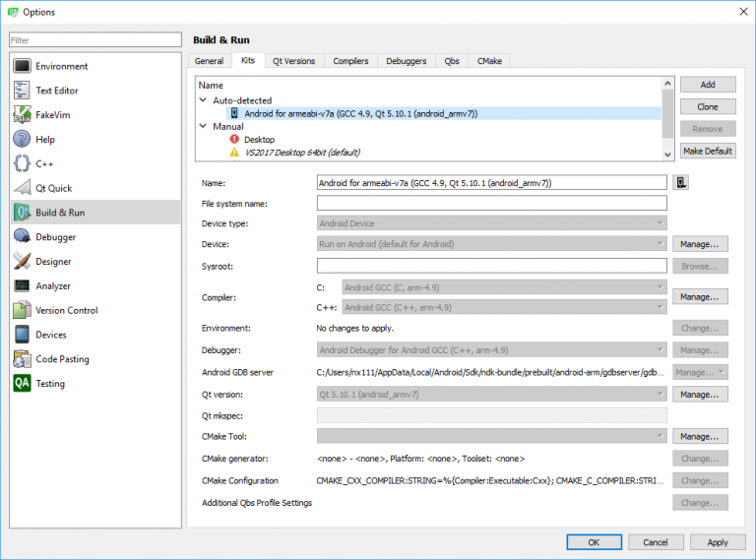
Task: Switch to the Debuggers tab
Action: 406,61
